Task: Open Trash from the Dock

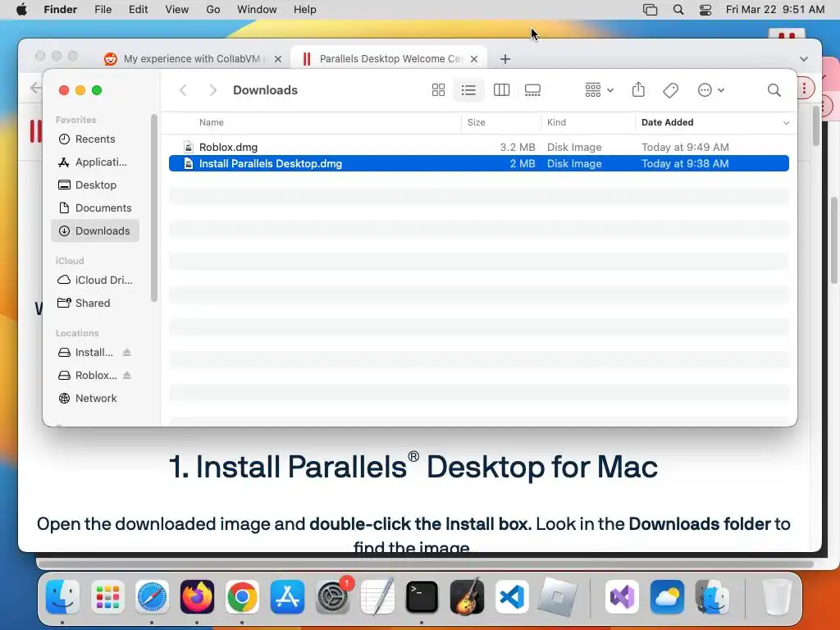Action: point(778,597)
